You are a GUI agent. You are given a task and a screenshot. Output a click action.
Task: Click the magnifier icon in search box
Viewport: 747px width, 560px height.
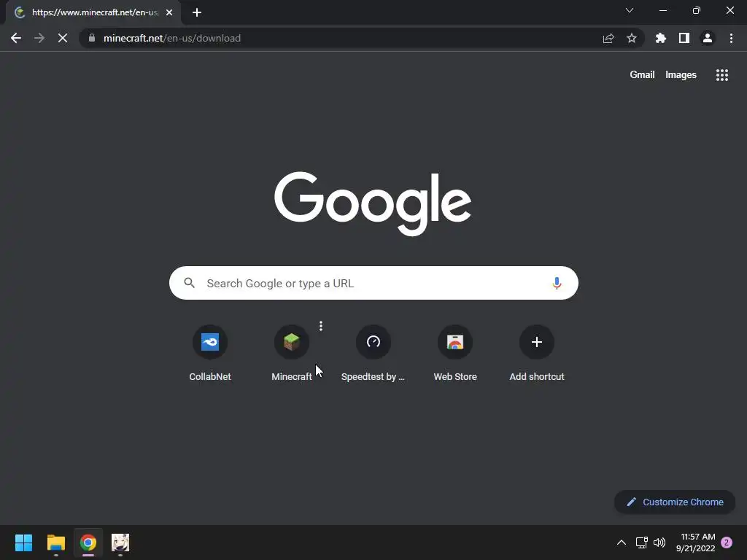click(x=189, y=283)
